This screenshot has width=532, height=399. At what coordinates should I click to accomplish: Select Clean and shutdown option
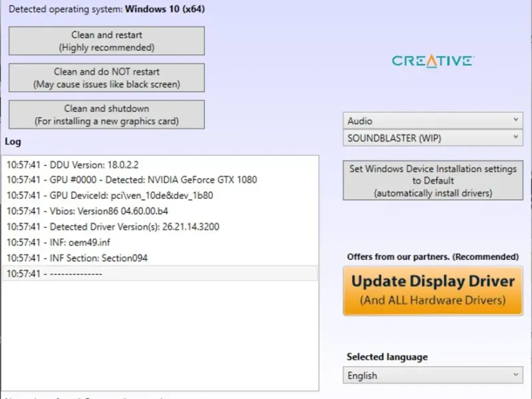click(106, 114)
